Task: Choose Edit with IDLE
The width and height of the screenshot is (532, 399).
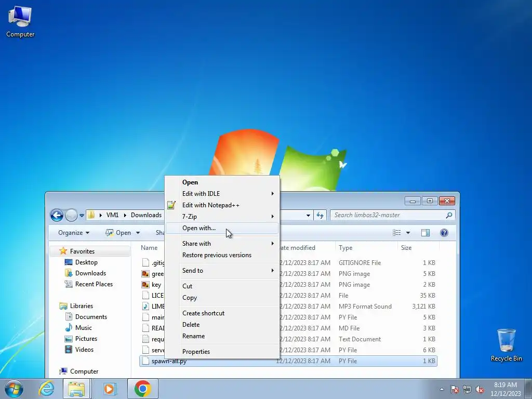Action: click(222, 194)
